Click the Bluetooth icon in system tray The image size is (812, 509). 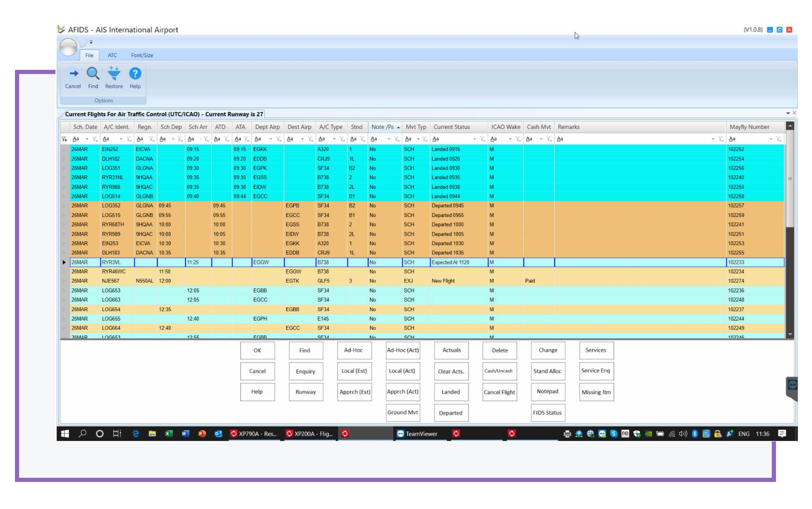click(x=695, y=434)
